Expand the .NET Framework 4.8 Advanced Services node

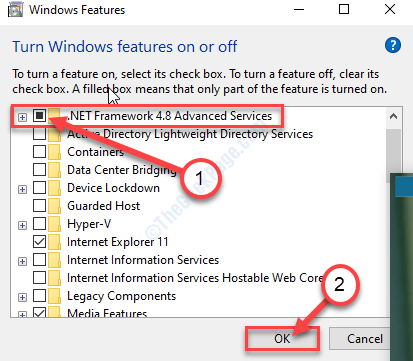tap(22, 117)
